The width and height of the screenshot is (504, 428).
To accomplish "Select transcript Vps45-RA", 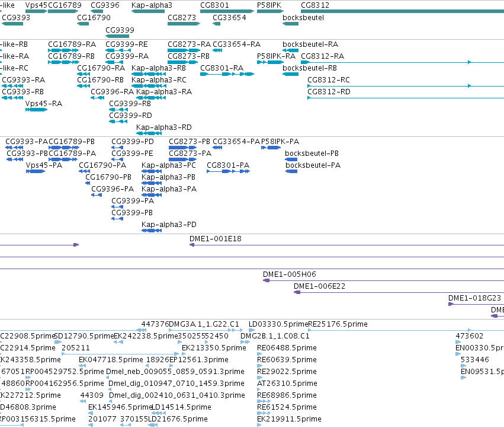I will [36, 110].
